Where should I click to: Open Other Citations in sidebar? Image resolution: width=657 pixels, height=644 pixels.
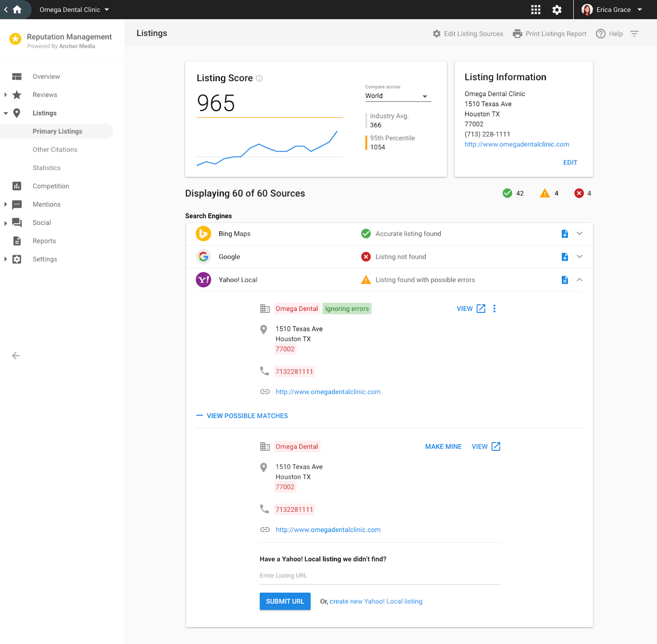pos(55,150)
